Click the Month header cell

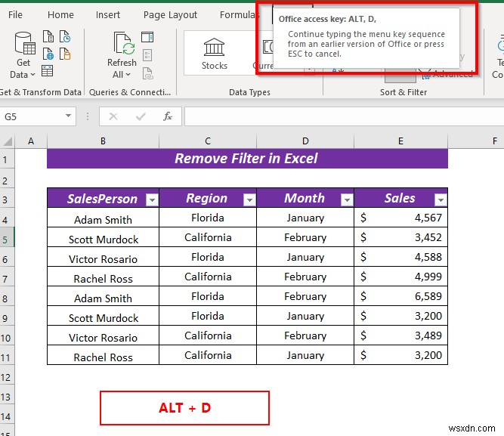coord(305,198)
